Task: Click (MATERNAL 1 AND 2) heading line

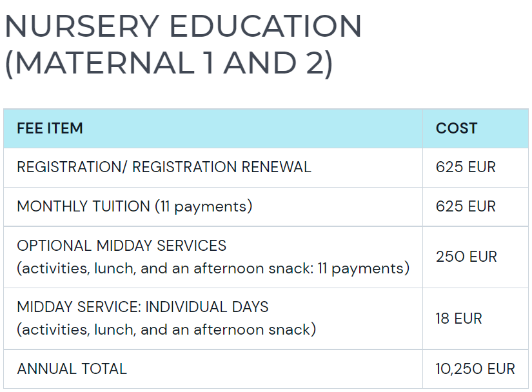Action: [168, 63]
